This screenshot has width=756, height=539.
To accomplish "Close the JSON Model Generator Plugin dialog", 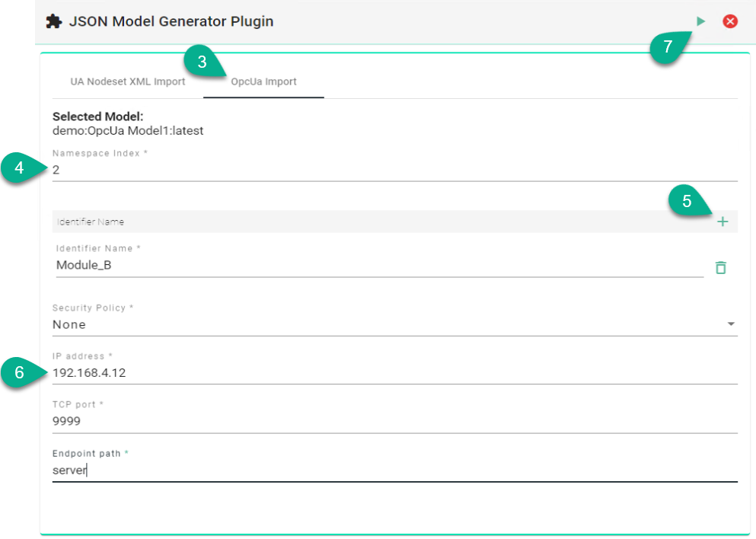I will pyautogui.click(x=730, y=21).
